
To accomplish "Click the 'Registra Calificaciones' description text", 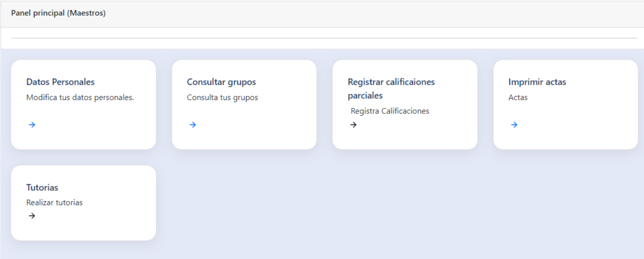I will coord(390,111).
